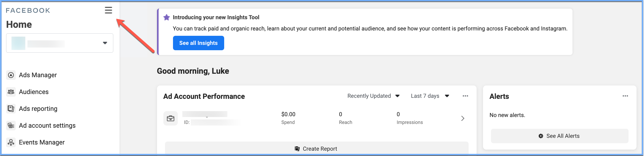Click the See all Insights button
Viewport: 644px width, 156px height.
pos(199,43)
